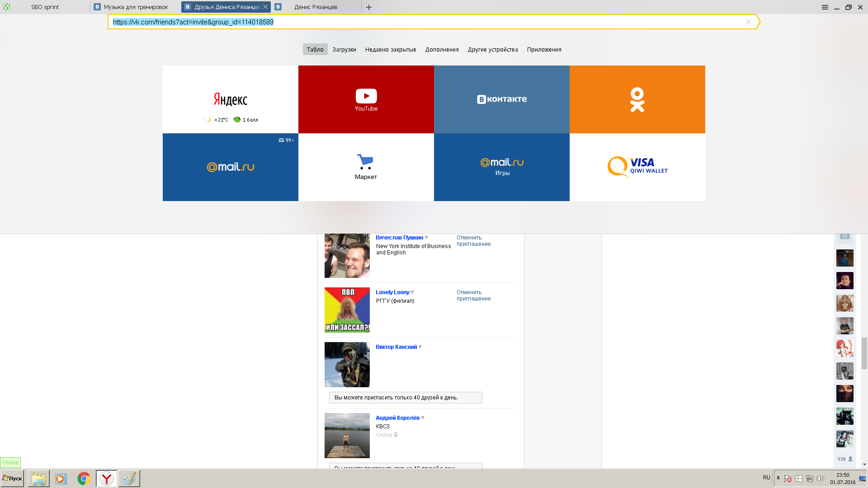Screen dimensions: 868x488
Task: Click Виктор Канский's soldier avatar
Action: 347,365
